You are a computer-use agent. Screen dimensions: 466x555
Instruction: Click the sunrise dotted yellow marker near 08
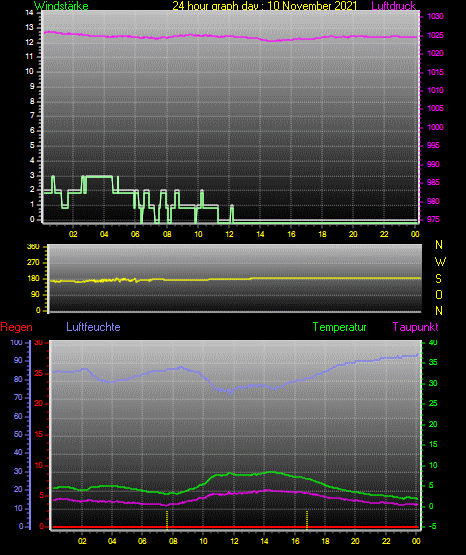pyautogui.click(x=167, y=520)
